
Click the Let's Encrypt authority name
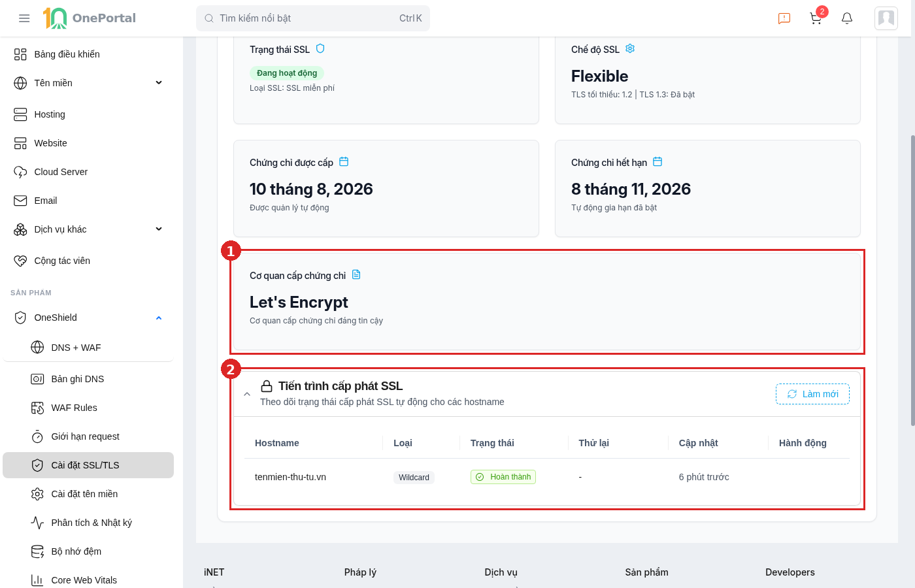pyautogui.click(x=299, y=302)
